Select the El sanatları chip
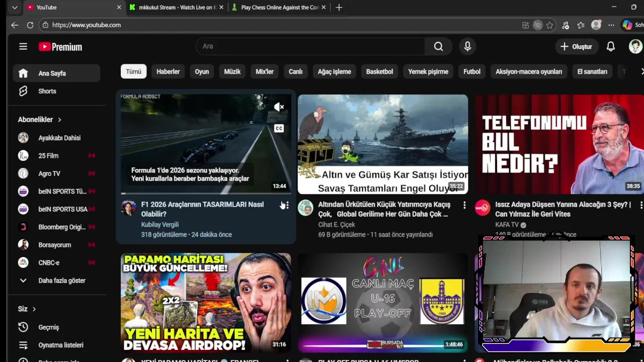Image resolution: width=644 pixels, height=362 pixels. tap(592, 71)
